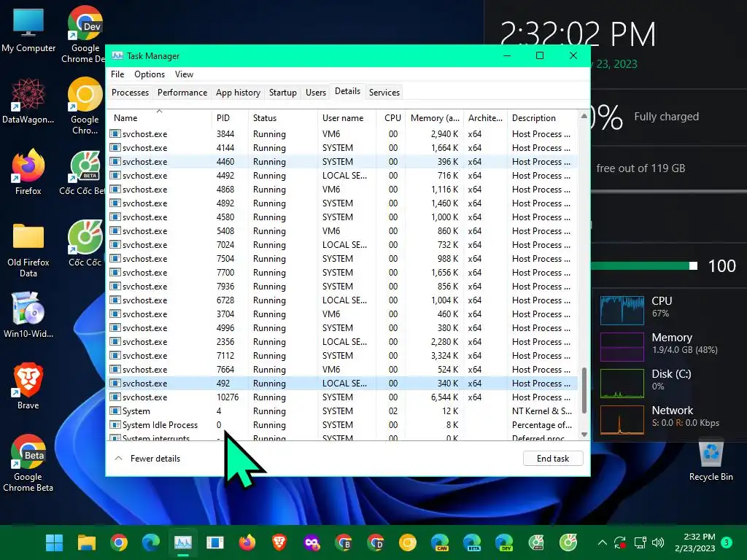Select the System process row

(343, 411)
